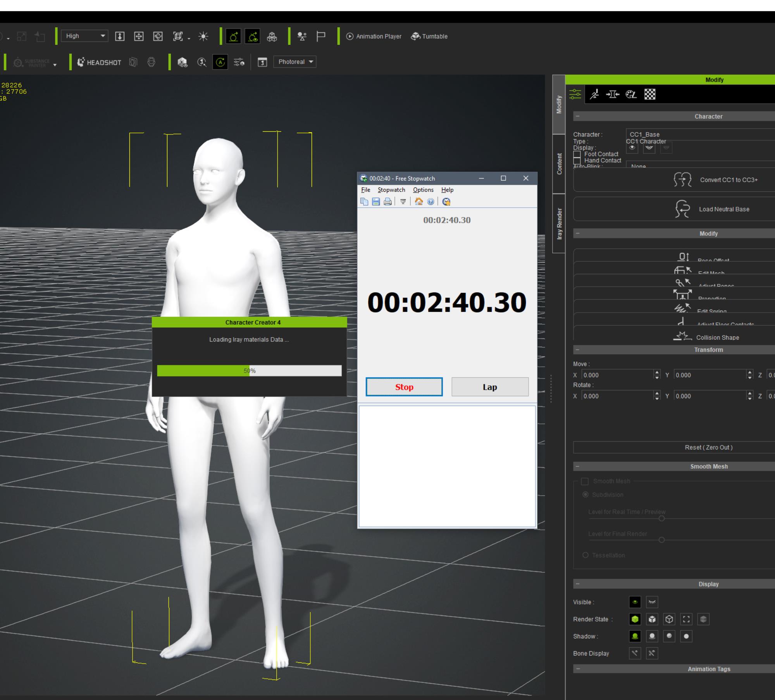This screenshot has height=700, width=775.
Task: Click the save disk icon in stopwatch
Action: coord(376,201)
